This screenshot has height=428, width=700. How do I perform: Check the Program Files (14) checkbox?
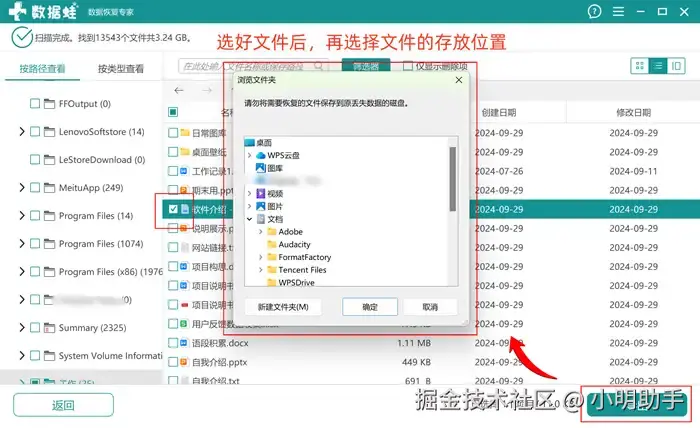pyautogui.click(x=35, y=216)
